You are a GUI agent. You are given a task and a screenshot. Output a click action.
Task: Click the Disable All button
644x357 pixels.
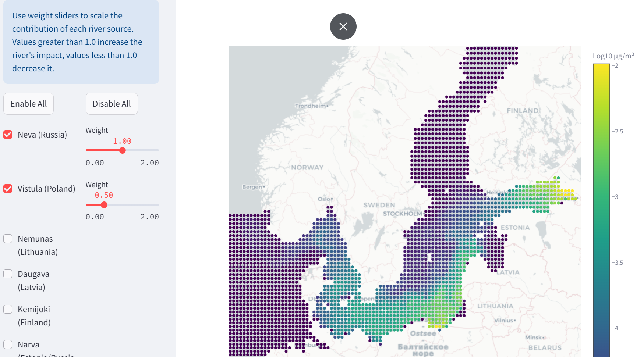point(112,104)
